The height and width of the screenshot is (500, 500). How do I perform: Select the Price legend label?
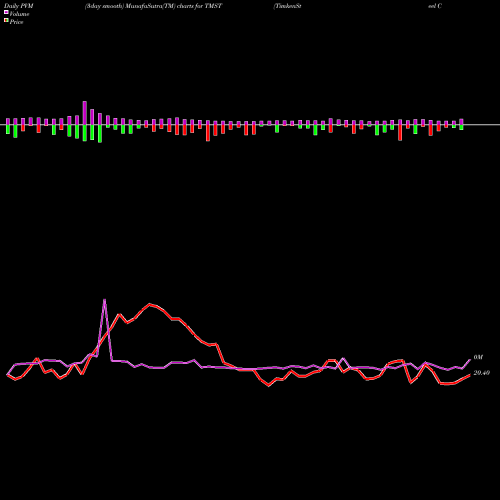click(x=16, y=22)
